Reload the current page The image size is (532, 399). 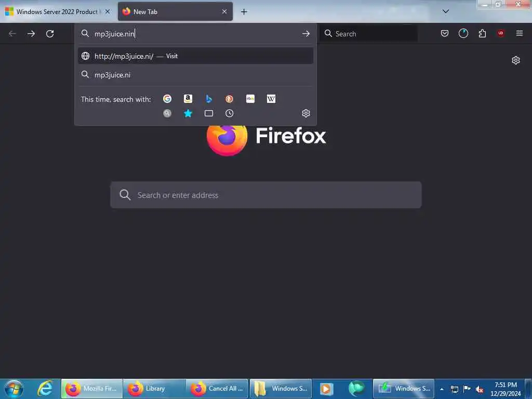click(x=50, y=34)
